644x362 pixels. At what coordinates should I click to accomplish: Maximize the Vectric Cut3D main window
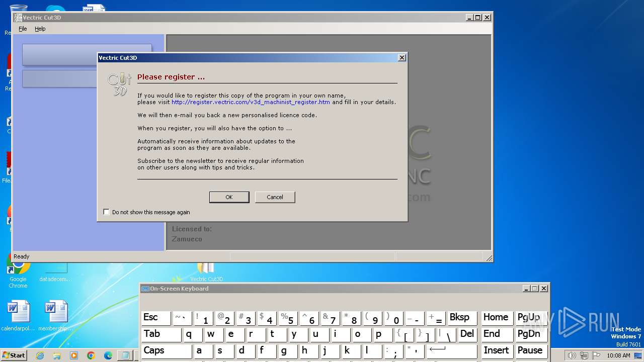(478, 18)
